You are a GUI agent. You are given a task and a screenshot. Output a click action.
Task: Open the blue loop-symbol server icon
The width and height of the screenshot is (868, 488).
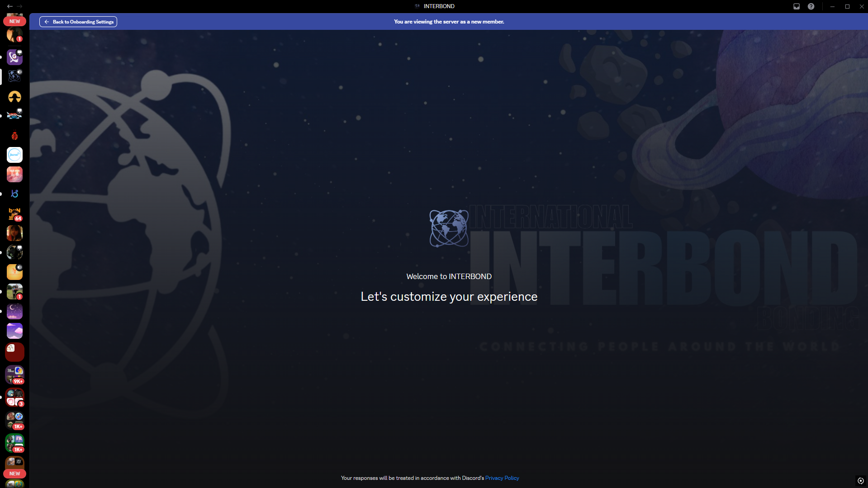[14, 194]
